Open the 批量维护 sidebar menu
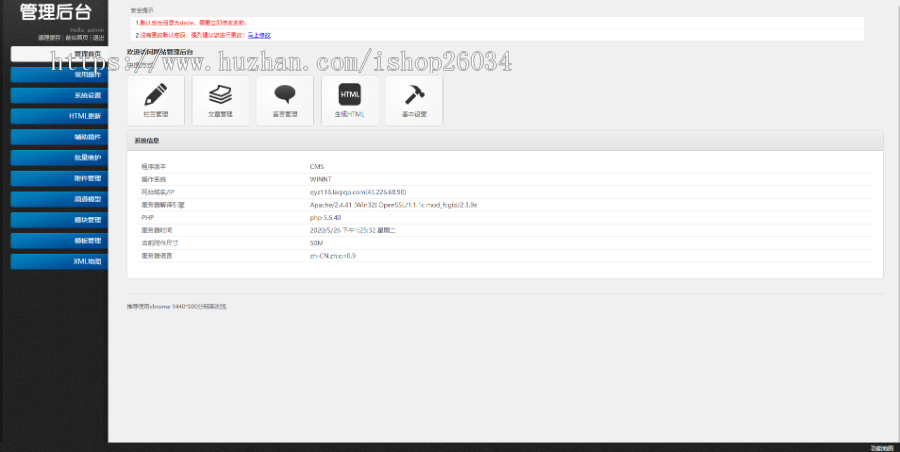The width and height of the screenshot is (900, 452). [59, 157]
